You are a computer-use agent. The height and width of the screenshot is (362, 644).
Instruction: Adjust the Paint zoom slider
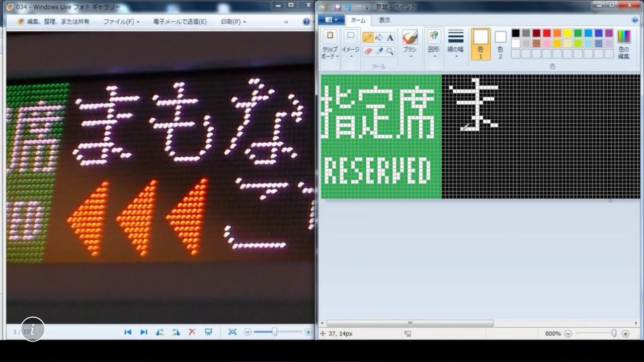coord(614,333)
